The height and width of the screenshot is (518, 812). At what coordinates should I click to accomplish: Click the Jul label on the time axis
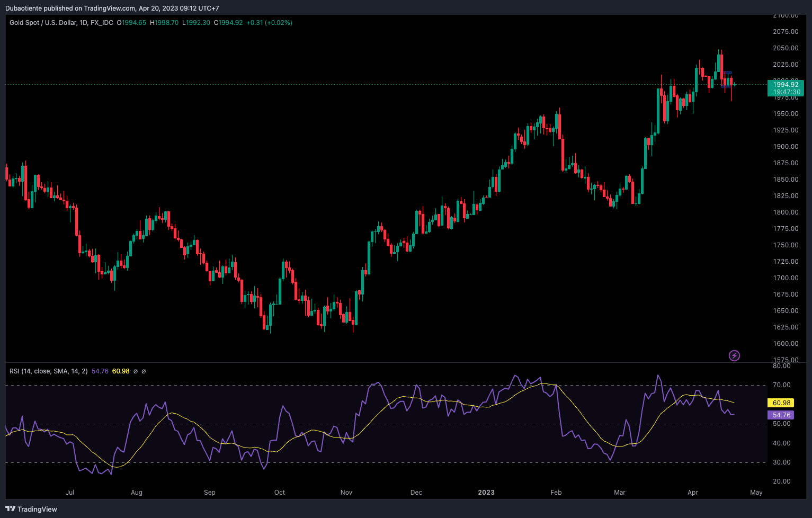70,493
